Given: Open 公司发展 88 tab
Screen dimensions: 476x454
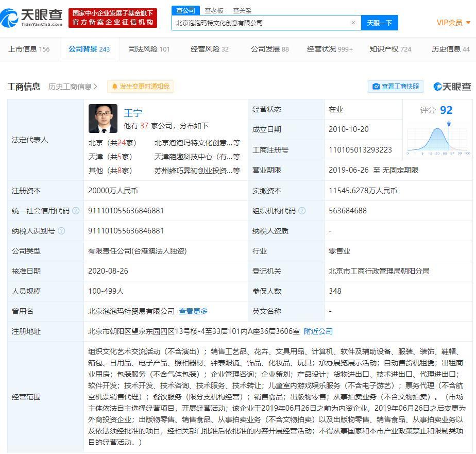Looking at the screenshot, I should (x=270, y=49).
